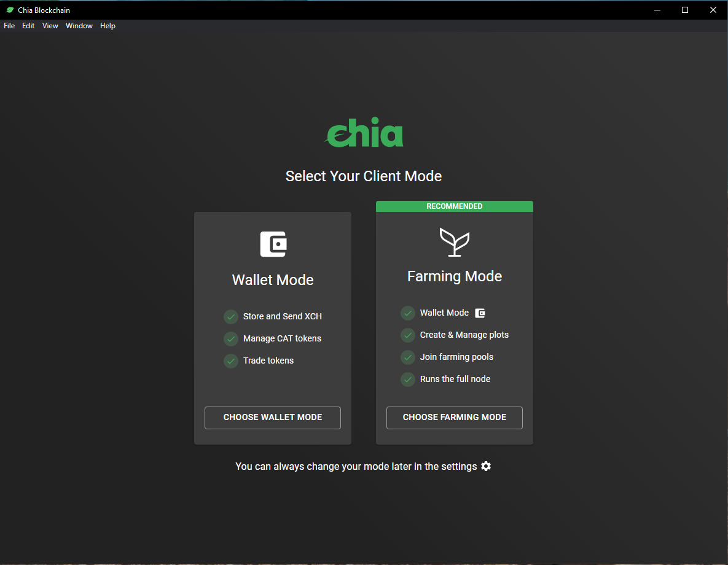
Task: Click the settings gear icon at bottom
Action: 486,466
